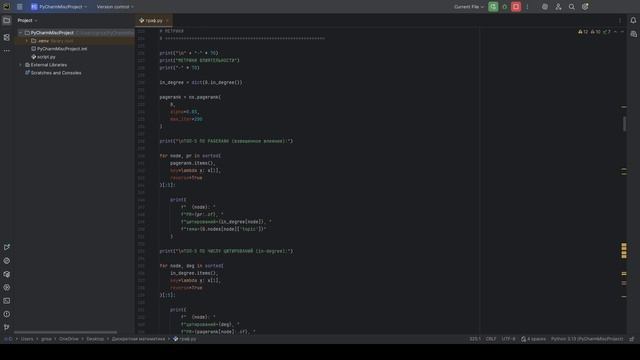The height and width of the screenshot is (360, 640).
Task: Click yellow warning stripe marker in gutter
Action: point(624,251)
